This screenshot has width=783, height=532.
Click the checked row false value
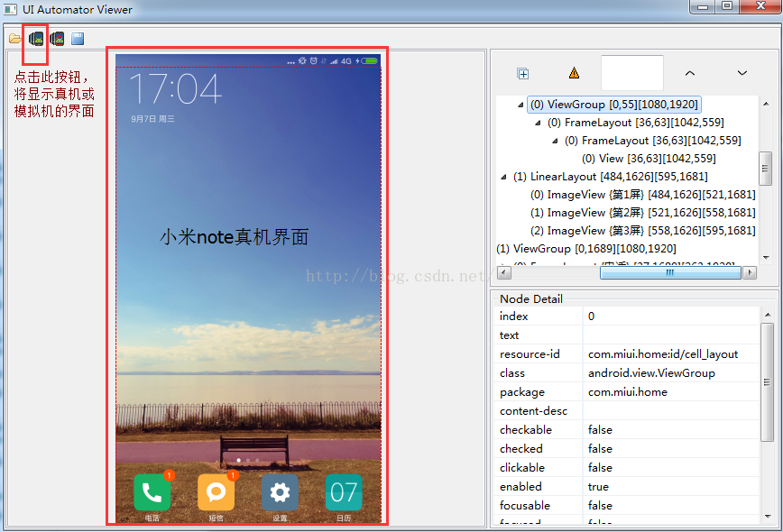coord(600,449)
